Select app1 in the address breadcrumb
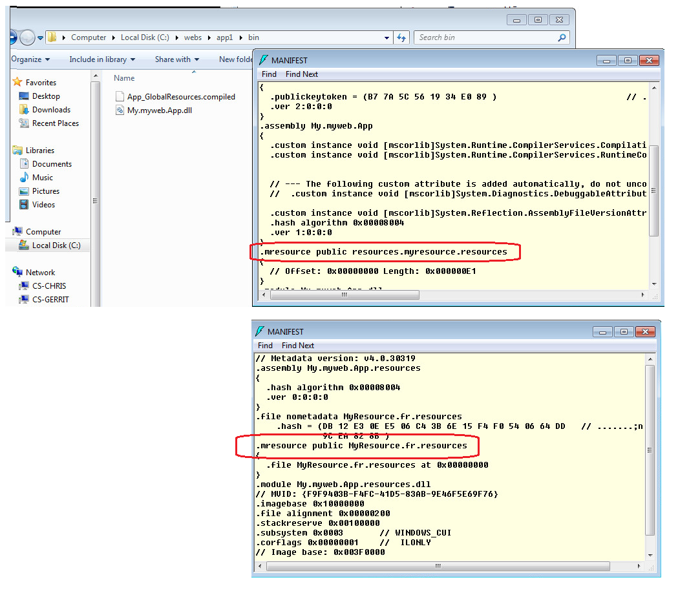Image resolution: width=700 pixels, height=604 pixels. click(x=224, y=37)
